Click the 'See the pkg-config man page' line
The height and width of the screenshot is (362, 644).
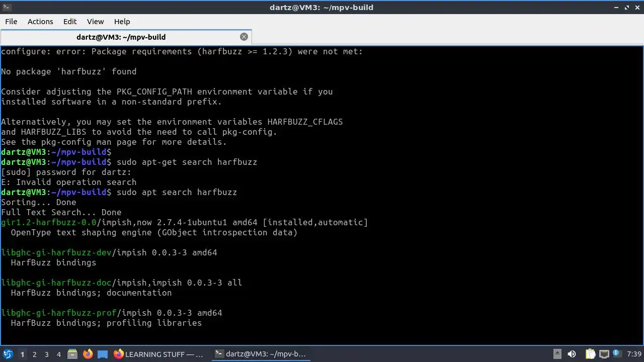coord(114,142)
